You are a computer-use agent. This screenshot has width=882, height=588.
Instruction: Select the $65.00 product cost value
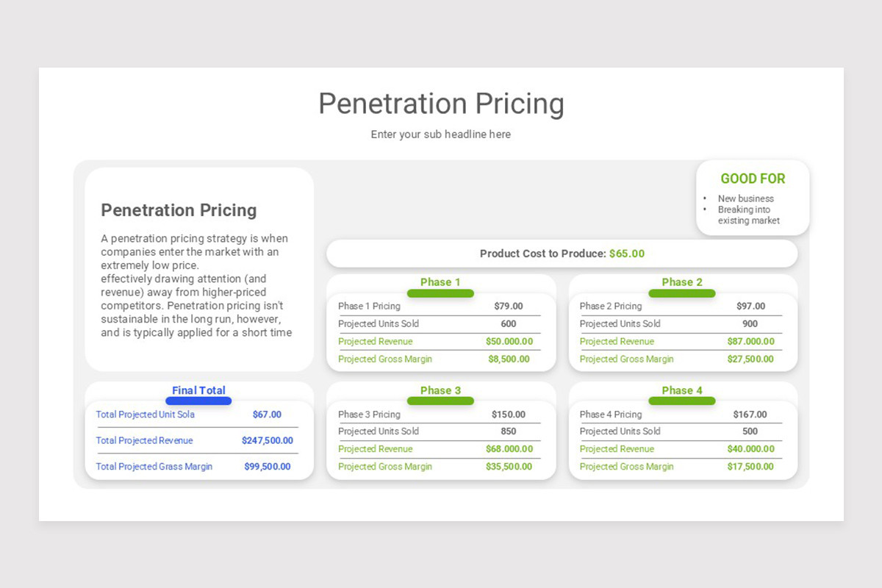click(x=627, y=254)
